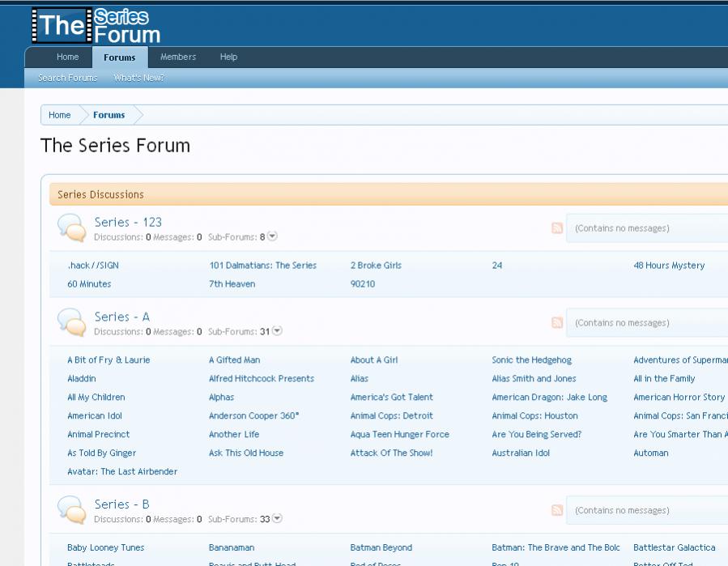The image size is (728, 566).
Task: Open the 2 Broke Girls sub-forum
Action: 376,265
